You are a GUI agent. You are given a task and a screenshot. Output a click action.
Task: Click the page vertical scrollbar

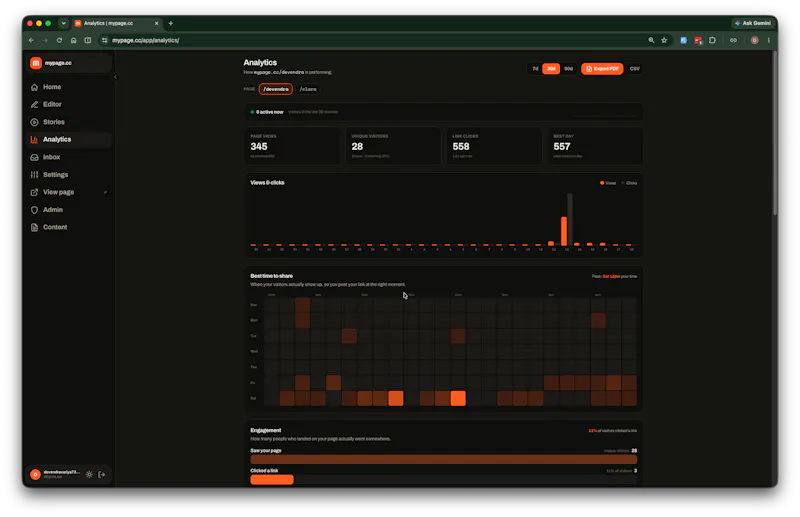775,133
